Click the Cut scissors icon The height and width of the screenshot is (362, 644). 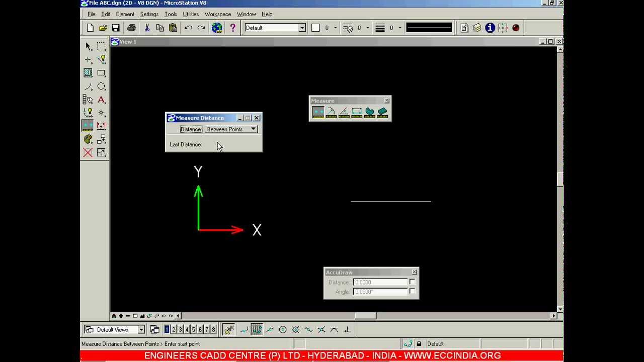click(147, 28)
